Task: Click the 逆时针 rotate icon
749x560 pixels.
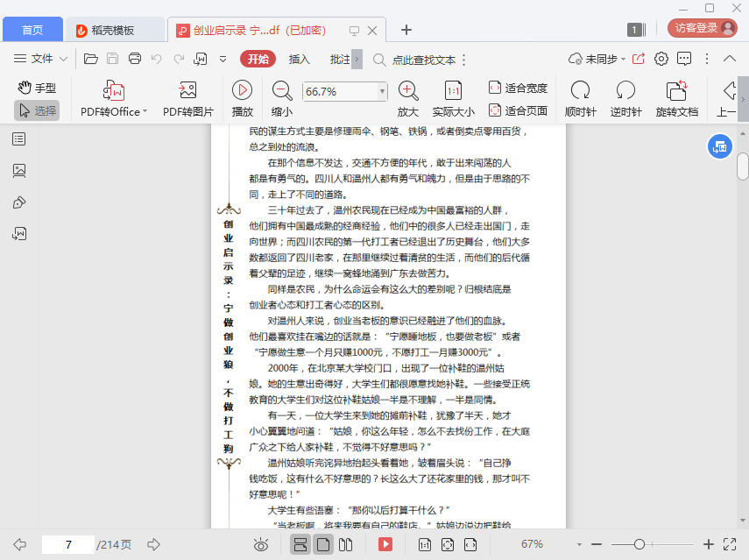Action: pos(625,91)
